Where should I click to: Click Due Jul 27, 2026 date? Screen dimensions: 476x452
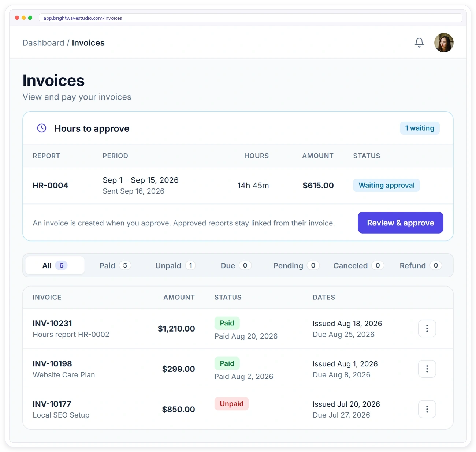(341, 415)
